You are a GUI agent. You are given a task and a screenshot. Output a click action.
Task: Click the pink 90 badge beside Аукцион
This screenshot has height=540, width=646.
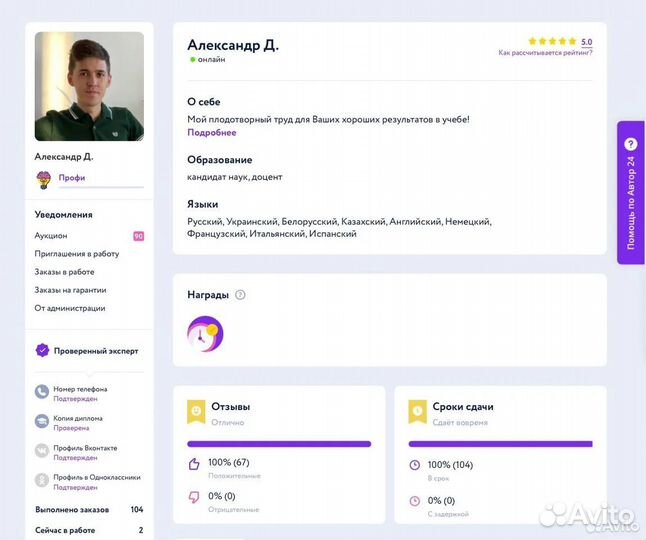[x=138, y=236]
